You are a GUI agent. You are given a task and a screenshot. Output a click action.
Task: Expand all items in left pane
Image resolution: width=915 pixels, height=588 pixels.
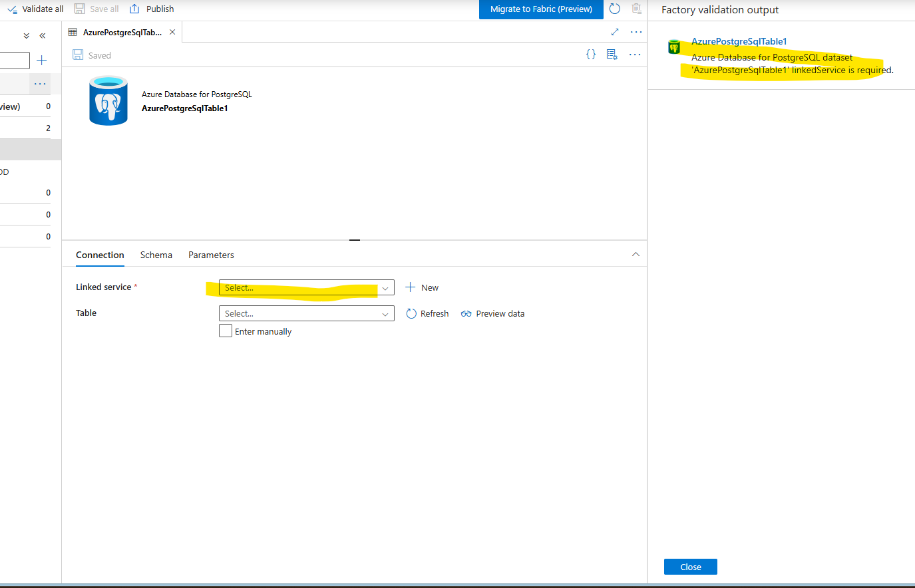pyautogui.click(x=27, y=36)
